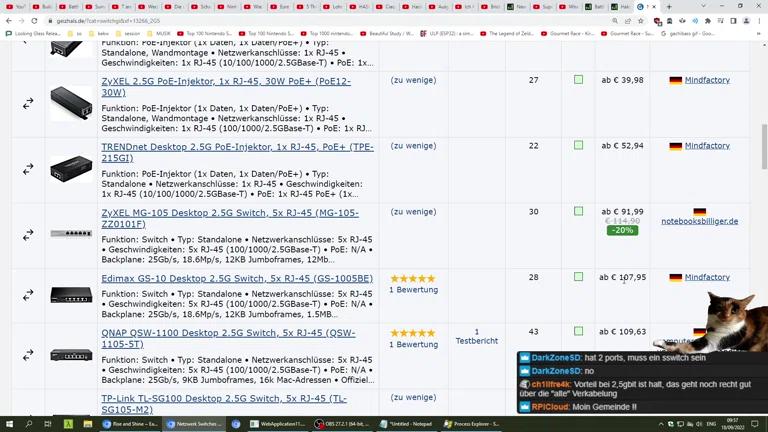Open the browser three-dot menu
The width and height of the screenshot is (768, 432).
[759, 20]
